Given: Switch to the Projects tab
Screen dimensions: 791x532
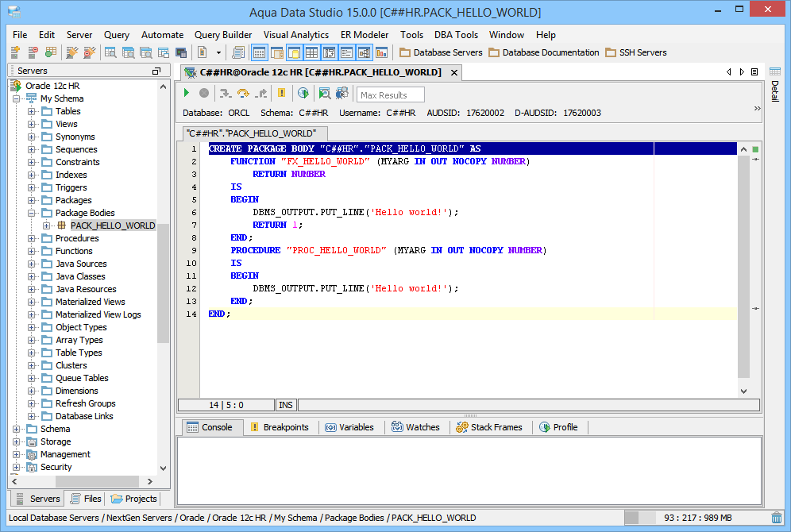Looking at the screenshot, I should pyautogui.click(x=133, y=499).
